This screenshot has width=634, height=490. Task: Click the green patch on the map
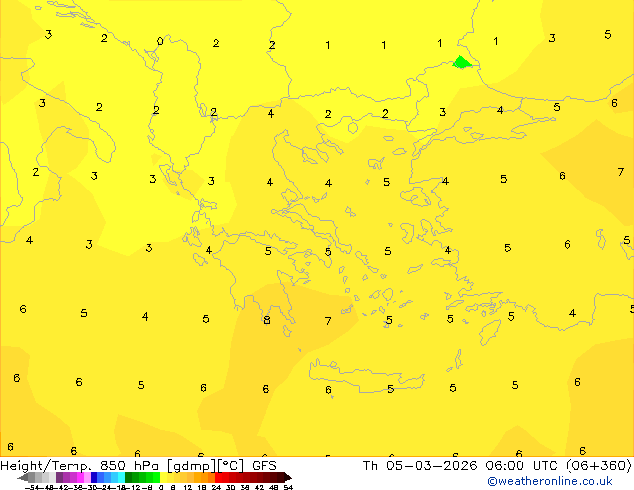461,62
